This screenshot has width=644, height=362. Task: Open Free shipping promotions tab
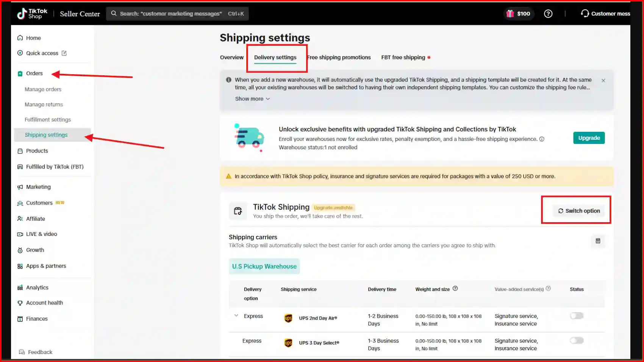click(x=339, y=58)
